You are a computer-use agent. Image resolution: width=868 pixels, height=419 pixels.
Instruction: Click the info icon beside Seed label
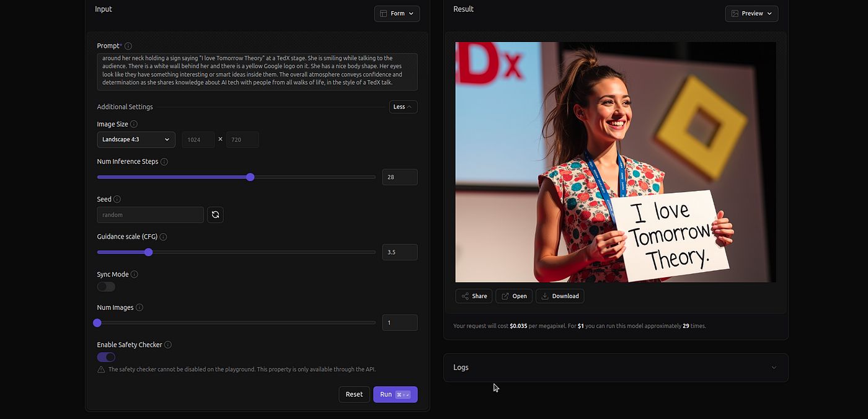117,200
